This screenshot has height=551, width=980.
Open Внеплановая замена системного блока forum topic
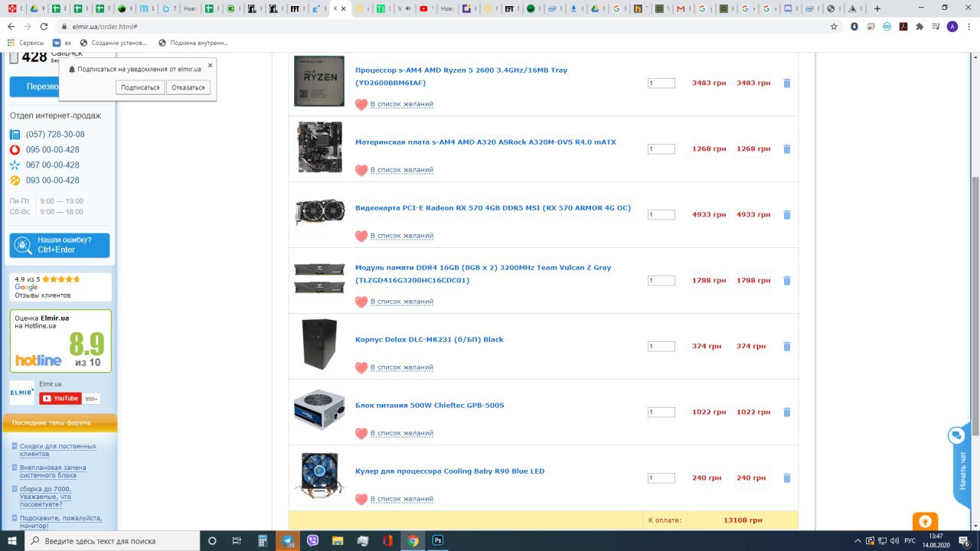point(53,471)
